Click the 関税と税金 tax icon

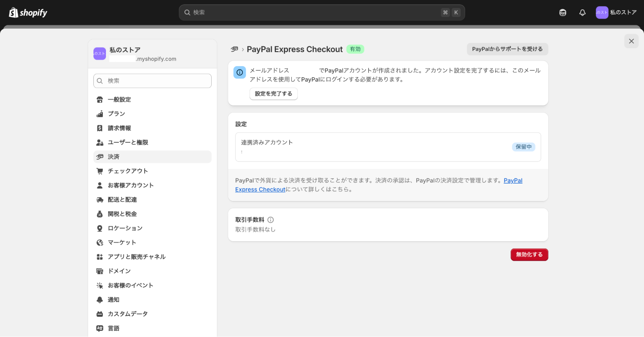(100, 214)
